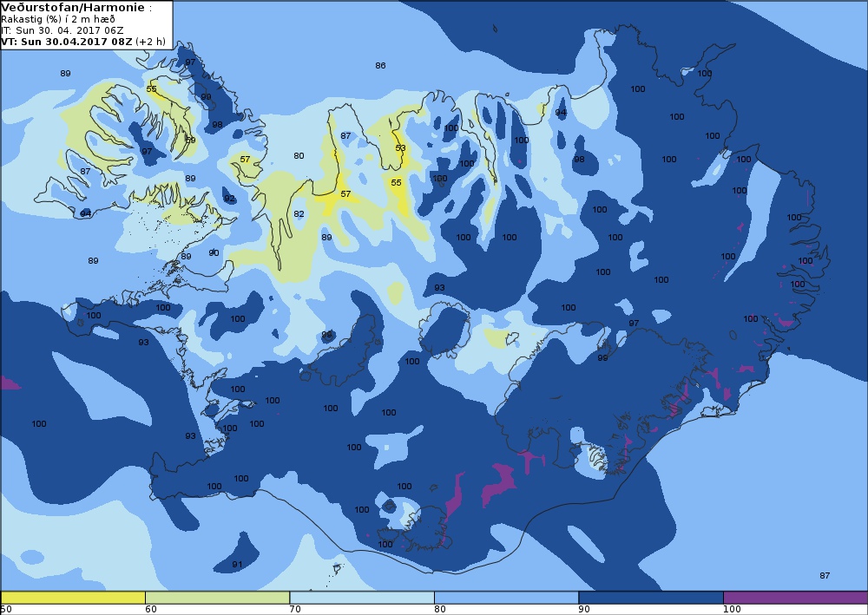Click the '60' label under the color bar
The width and height of the screenshot is (868, 615).
[x=150, y=610]
